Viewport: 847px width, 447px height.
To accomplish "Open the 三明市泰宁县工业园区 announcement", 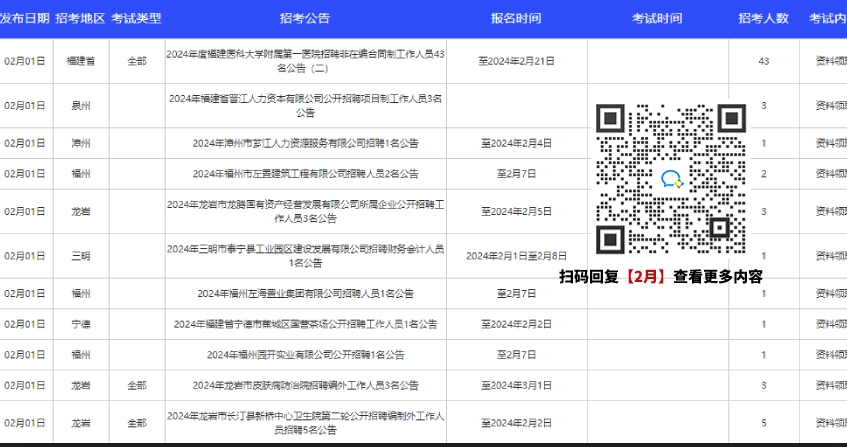I will coord(306,256).
